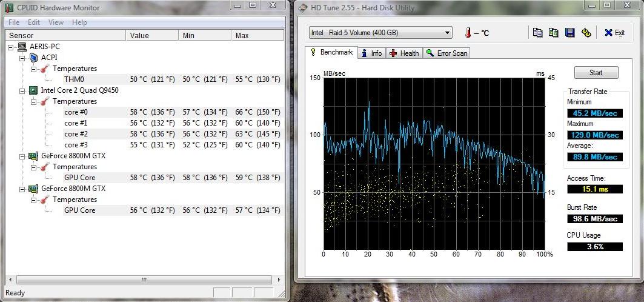
Task: Switch to the Benchmark tab
Action: click(x=331, y=52)
